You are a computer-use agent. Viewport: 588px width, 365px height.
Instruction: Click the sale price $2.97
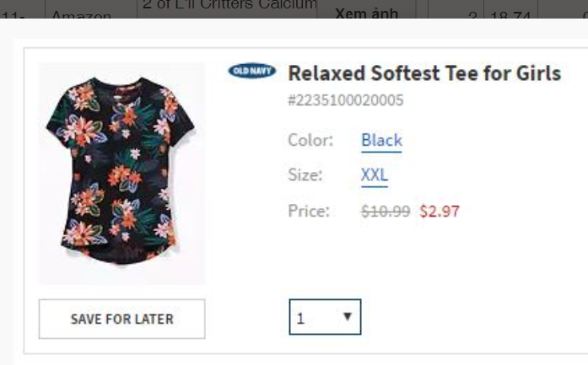[440, 212]
